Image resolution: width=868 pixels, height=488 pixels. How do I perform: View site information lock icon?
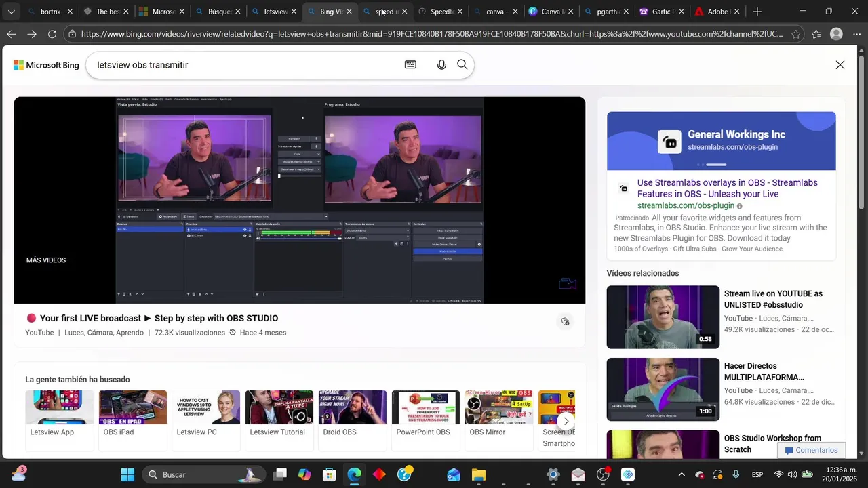coord(73,34)
